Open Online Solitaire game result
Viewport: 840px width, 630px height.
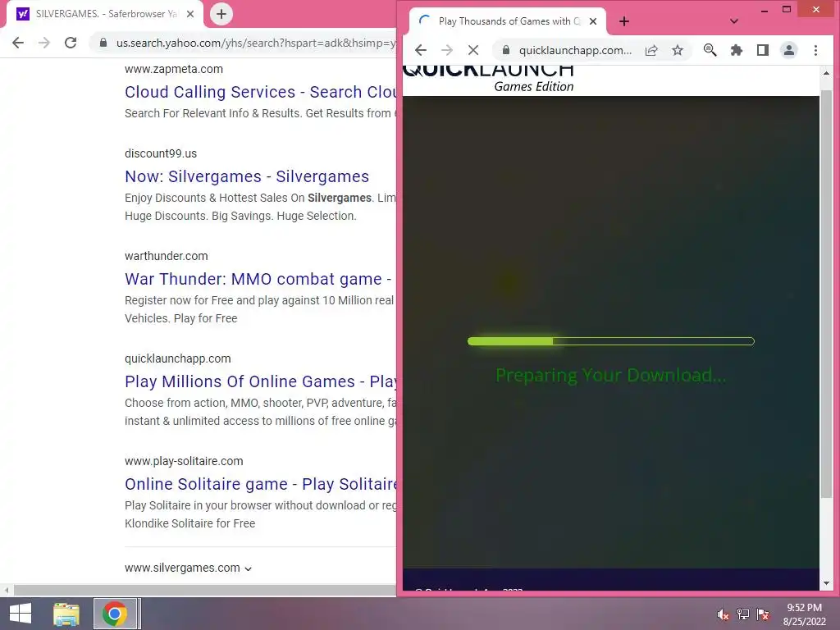[260, 484]
